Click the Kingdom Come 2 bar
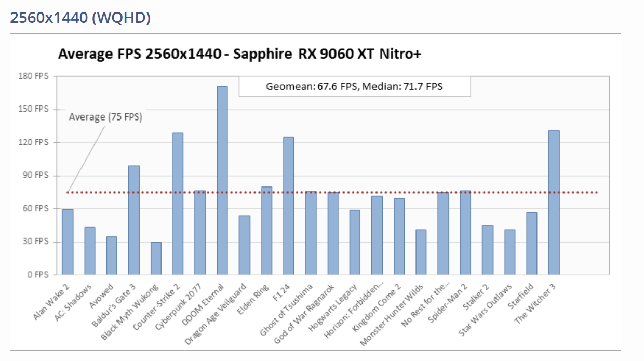This screenshot has height=361, width=644. pos(399,237)
